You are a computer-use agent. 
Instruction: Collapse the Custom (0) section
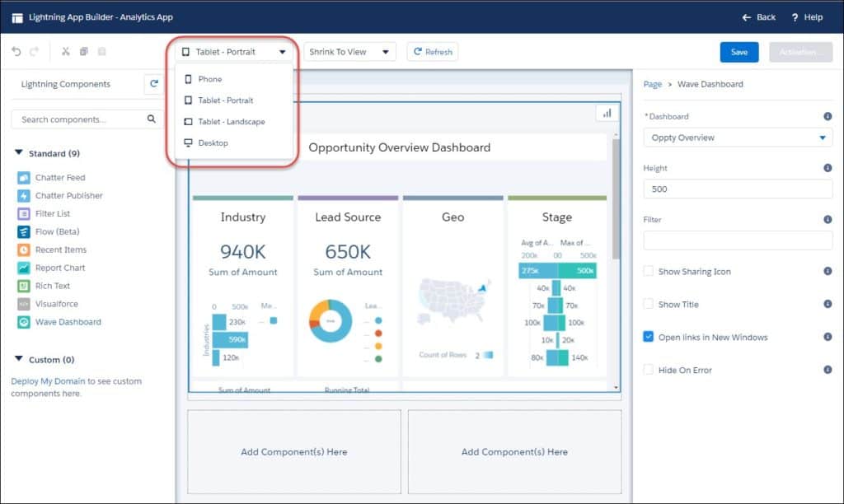[x=19, y=359]
